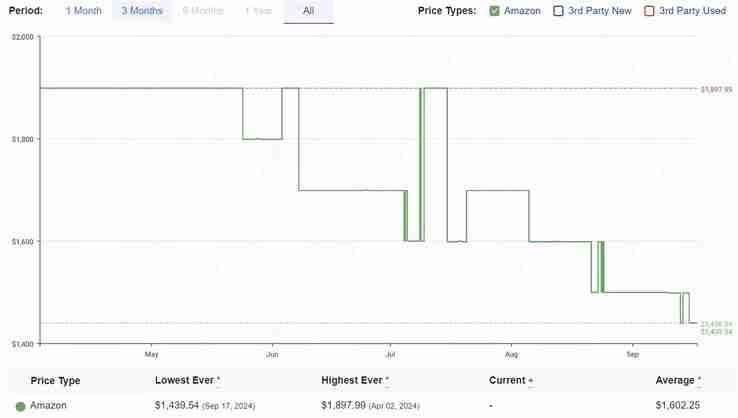
Task: Switch to the 3 Months period
Action: [x=142, y=11]
